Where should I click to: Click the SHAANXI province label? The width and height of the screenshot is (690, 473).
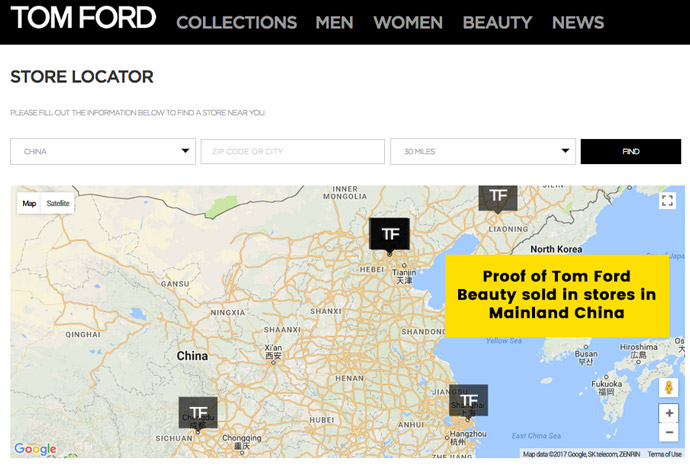tap(282, 330)
